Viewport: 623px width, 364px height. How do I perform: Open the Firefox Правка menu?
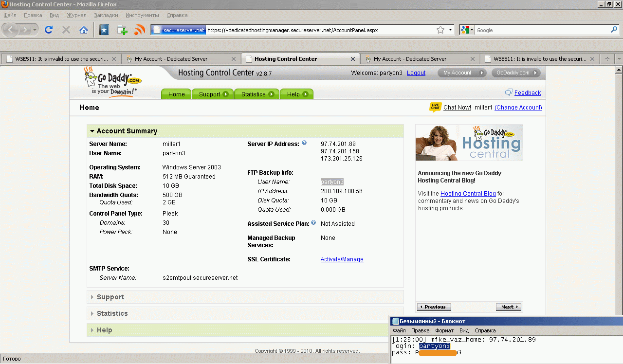point(33,15)
